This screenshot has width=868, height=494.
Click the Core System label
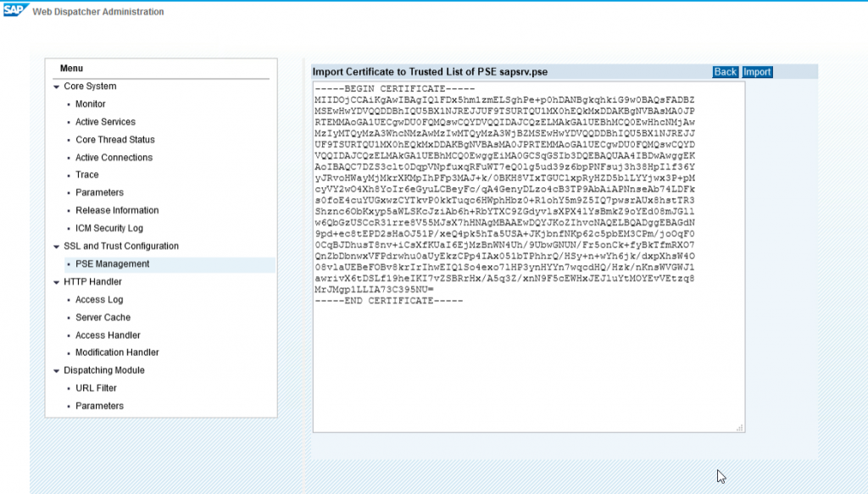90,86
